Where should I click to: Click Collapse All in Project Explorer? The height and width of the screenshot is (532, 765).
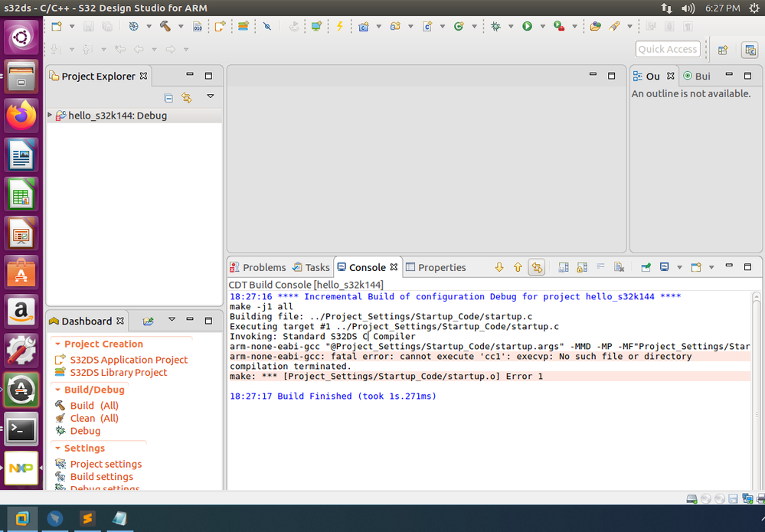168,98
